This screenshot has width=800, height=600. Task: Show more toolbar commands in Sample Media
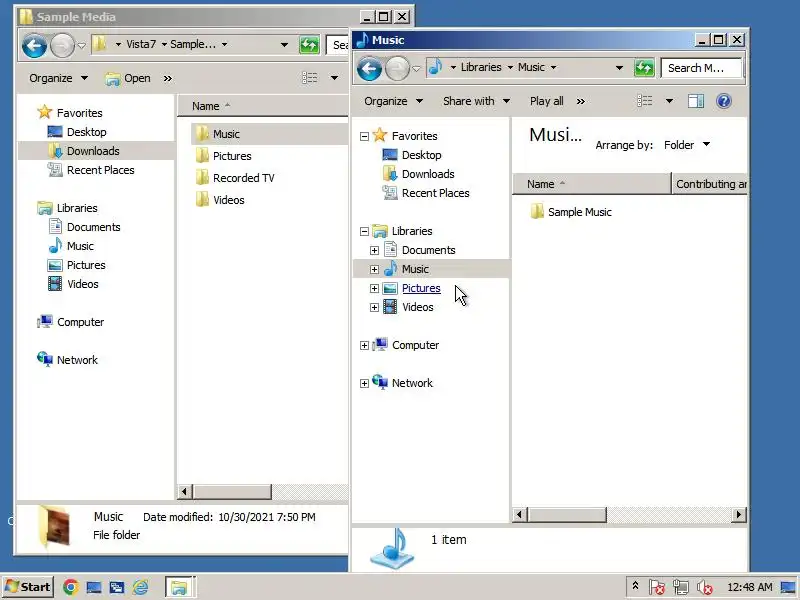point(167,79)
